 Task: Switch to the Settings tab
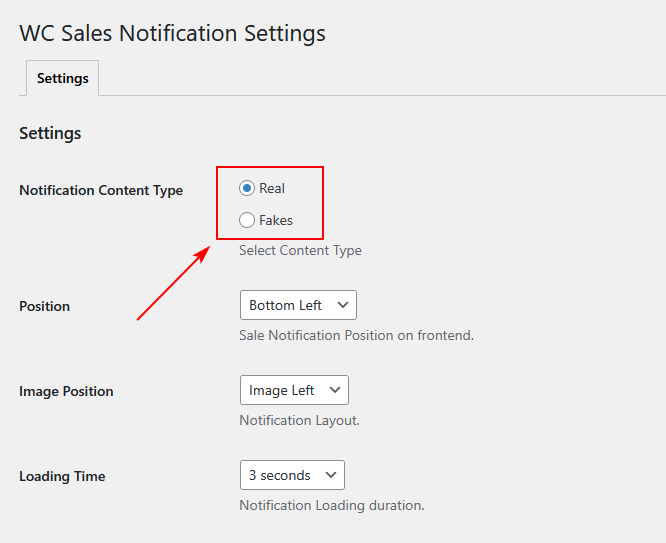[63, 78]
